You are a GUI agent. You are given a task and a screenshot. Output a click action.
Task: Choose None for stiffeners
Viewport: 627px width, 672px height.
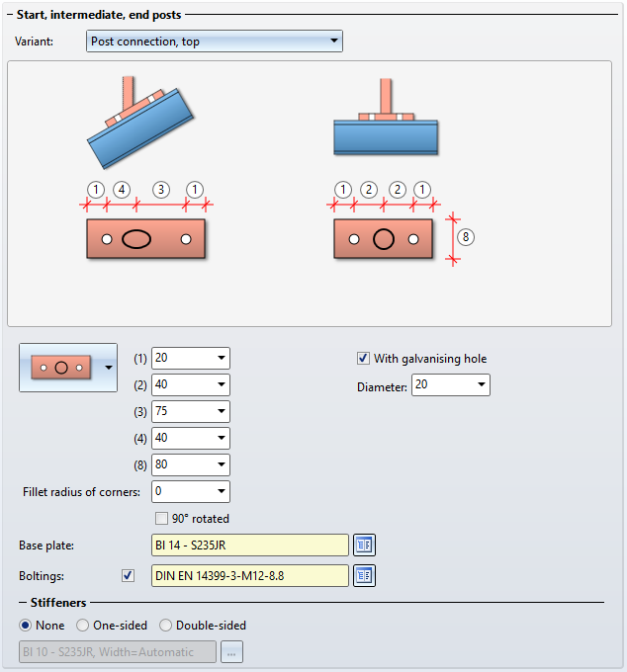click(26, 626)
